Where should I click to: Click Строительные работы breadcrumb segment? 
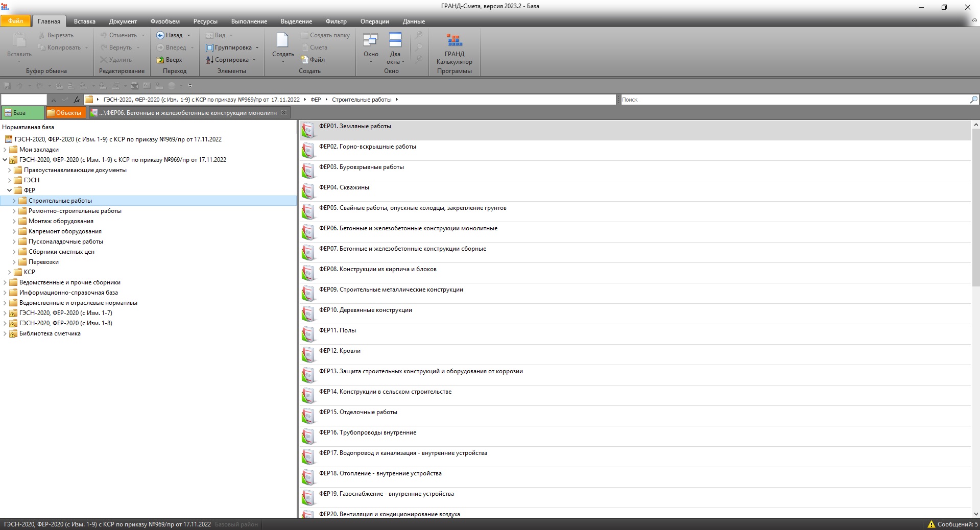pos(362,100)
